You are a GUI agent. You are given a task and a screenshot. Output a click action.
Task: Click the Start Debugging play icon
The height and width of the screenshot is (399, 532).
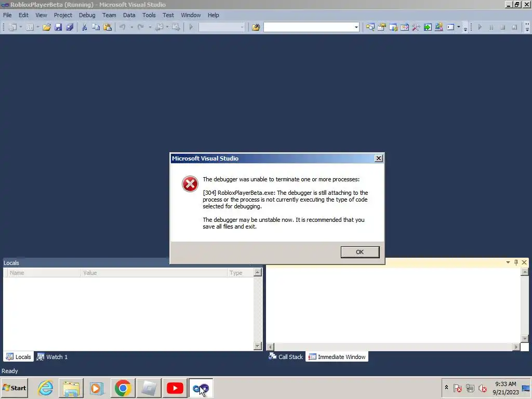point(191,27)
